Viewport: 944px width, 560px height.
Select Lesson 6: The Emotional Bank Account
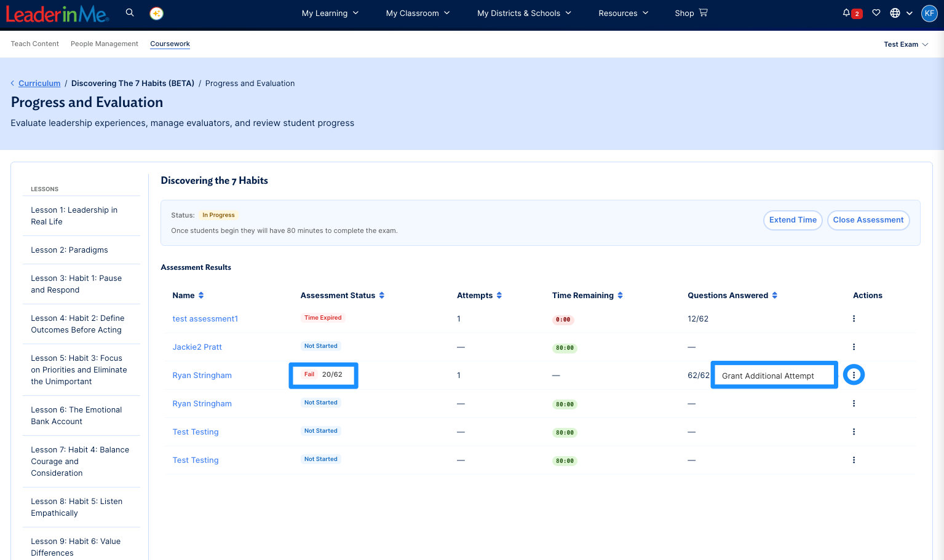point(82,416)
